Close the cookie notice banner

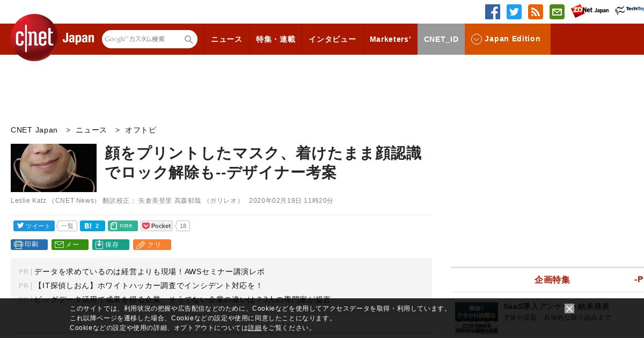(569, 308)
